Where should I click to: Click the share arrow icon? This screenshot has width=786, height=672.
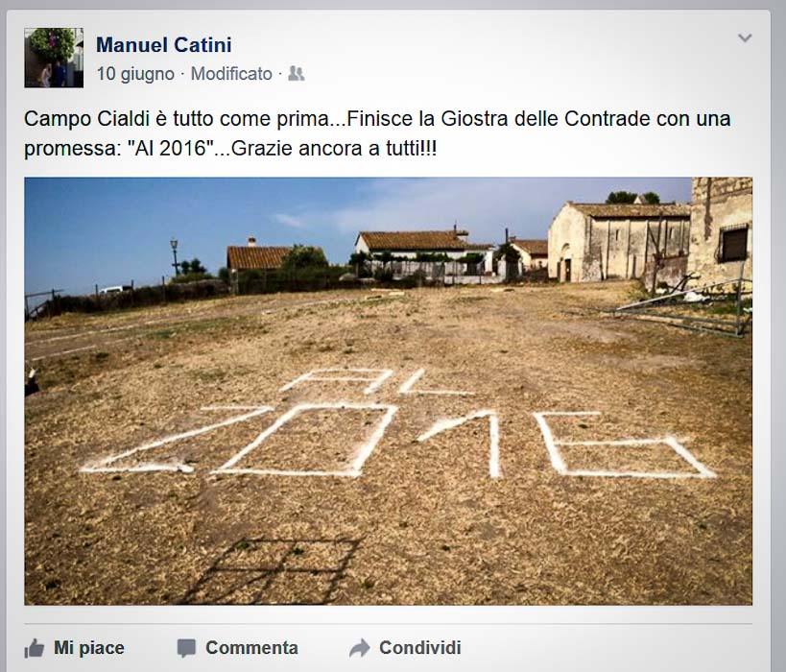tap(360, 648)
